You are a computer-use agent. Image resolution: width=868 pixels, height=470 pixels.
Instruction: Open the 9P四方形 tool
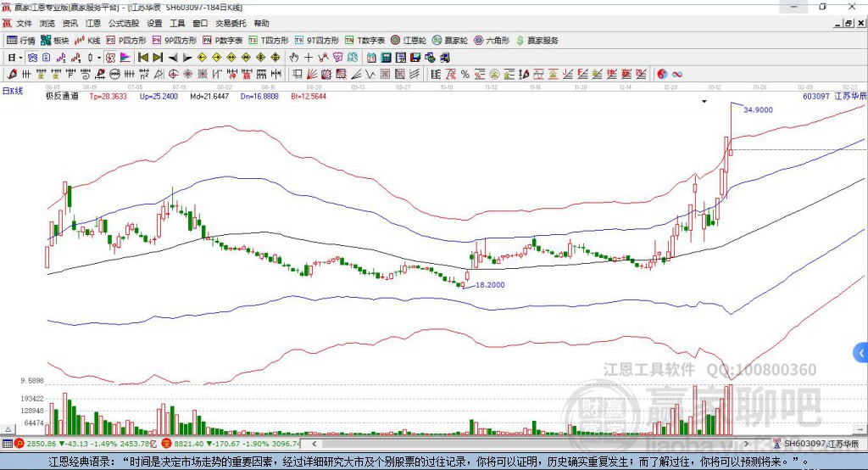point(175,41)
